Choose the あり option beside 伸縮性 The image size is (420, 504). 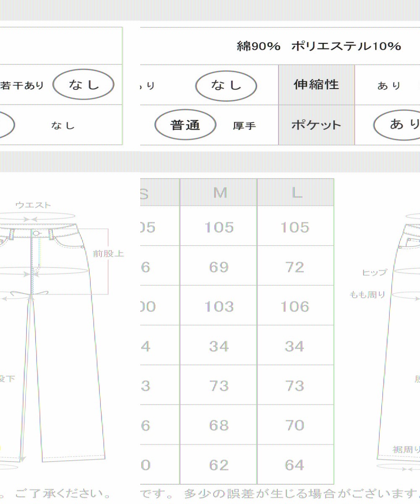389,86
